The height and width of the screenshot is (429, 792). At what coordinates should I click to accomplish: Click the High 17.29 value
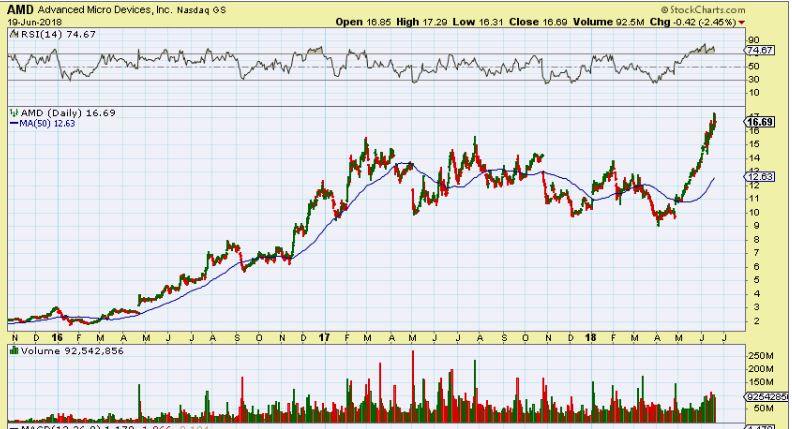(421, 22)
